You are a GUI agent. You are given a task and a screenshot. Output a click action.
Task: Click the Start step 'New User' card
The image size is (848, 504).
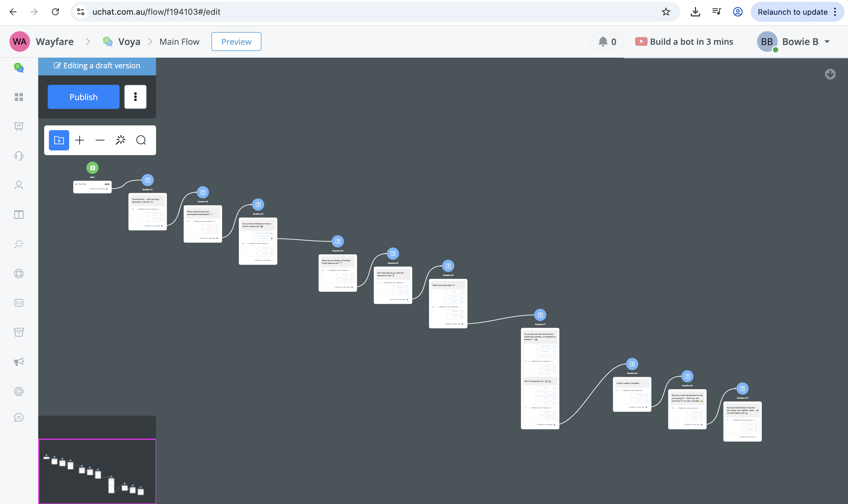click(x=92, y=187)
